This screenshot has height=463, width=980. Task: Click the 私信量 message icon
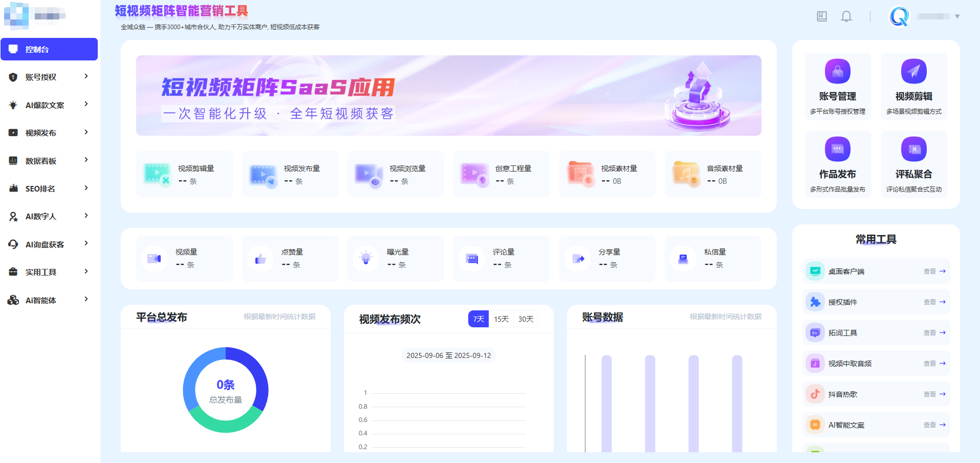(x=683, y=259)
